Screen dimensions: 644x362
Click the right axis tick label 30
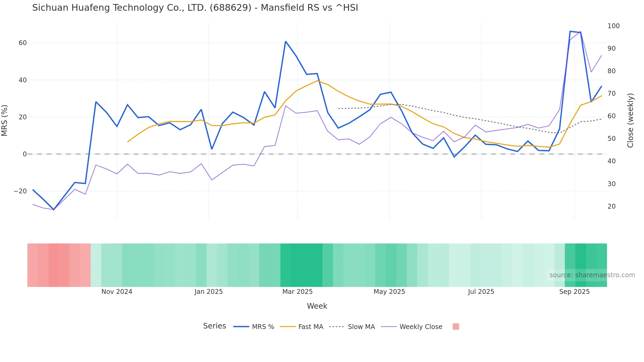[612, 184]
